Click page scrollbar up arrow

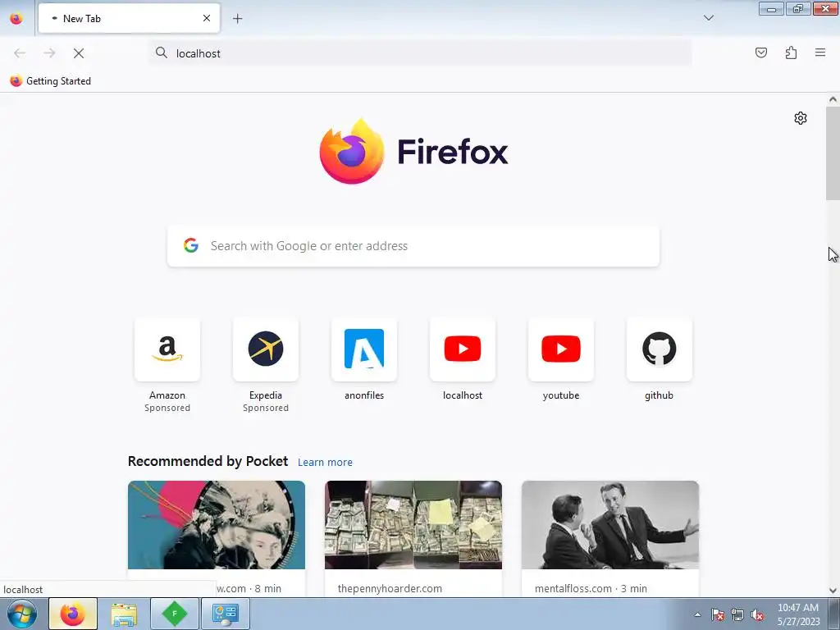[x=833, y=99]
